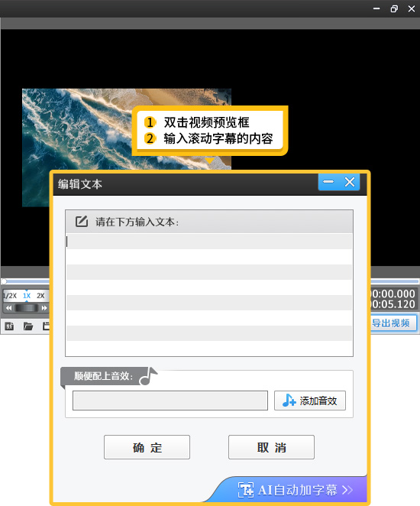420x506 pixels.
Task: Click the 导出视频 export video button
Action: click(391, 323)
